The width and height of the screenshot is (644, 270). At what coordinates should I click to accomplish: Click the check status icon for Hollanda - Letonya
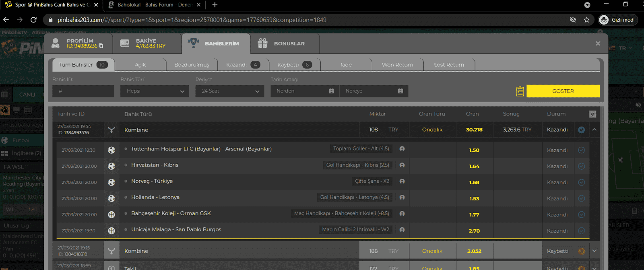581,198
